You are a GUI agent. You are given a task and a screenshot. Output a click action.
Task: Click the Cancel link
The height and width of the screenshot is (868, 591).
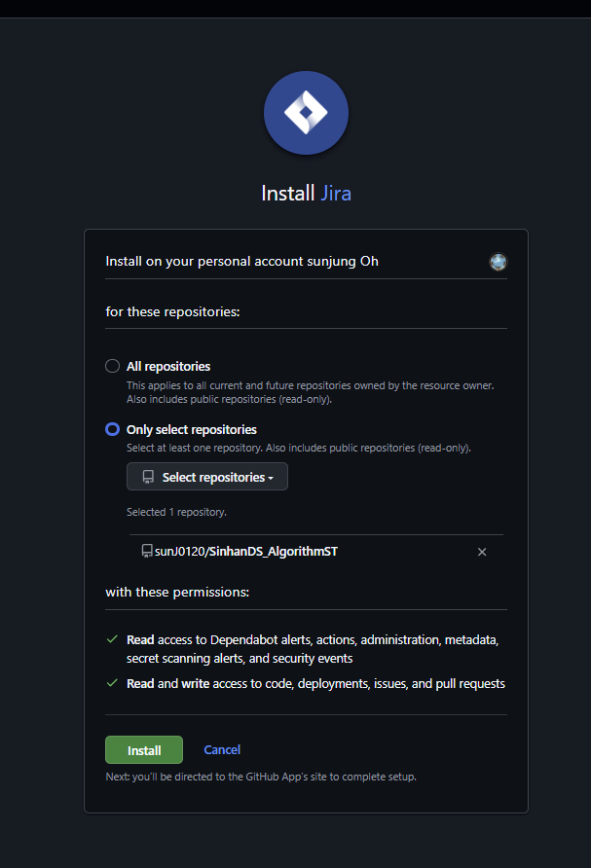(222, 749)
